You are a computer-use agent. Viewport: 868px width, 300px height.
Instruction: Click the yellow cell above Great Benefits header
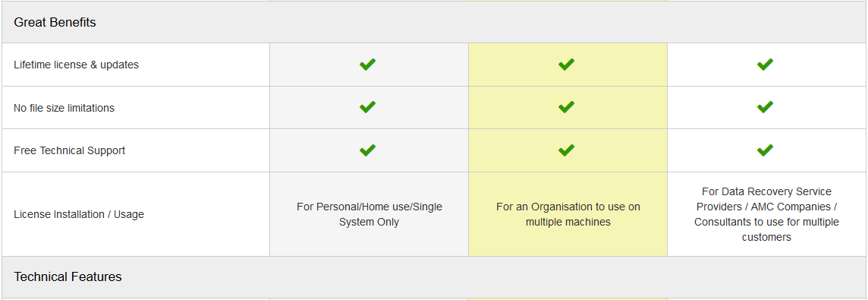[568, 1]
